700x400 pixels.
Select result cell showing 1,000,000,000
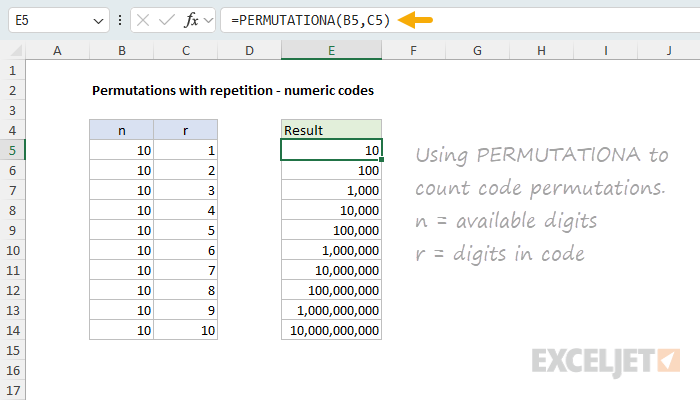pyautogui.click(x=331, y=310)
